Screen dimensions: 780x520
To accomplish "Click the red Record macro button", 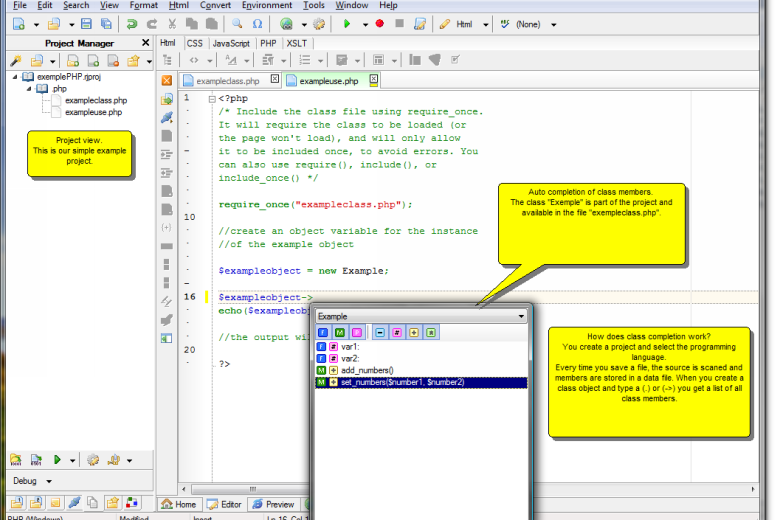I will coord(380,23).
